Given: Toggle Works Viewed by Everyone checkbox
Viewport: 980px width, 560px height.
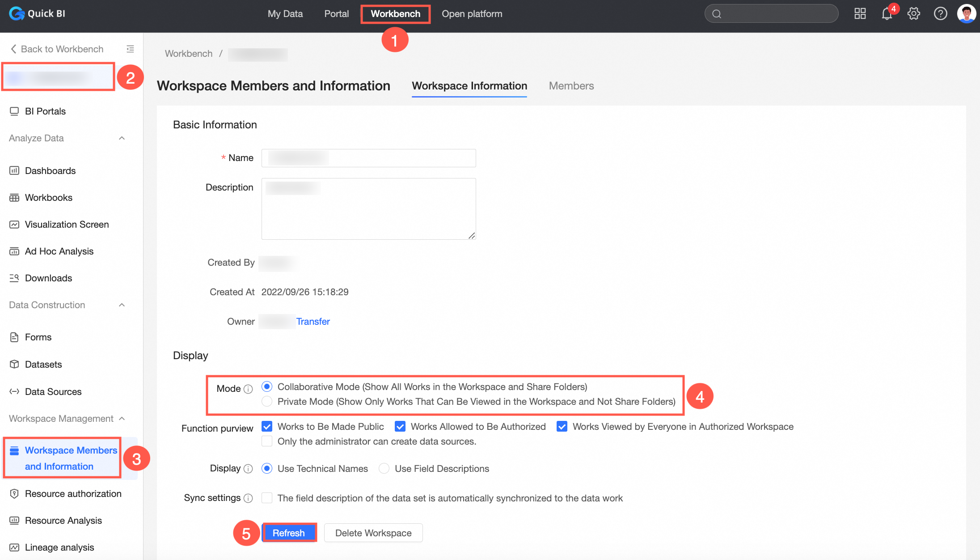Looking at the screenshot, I should point(562,426).
